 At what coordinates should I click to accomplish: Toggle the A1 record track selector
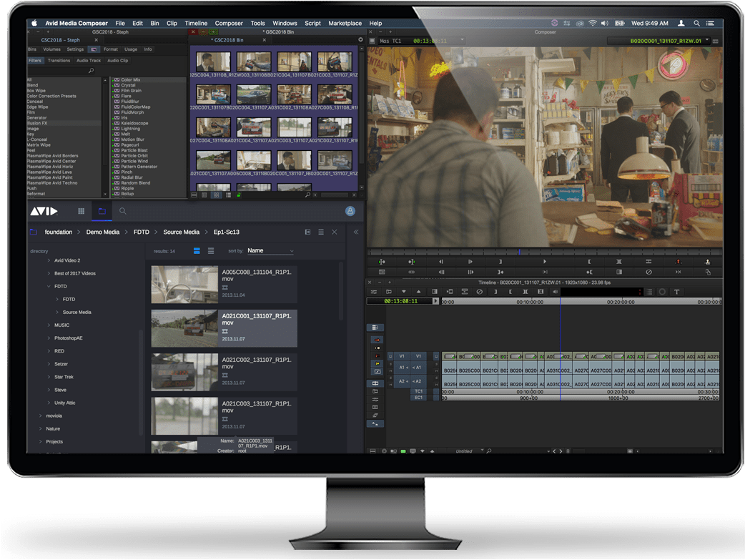(x=419, y=368)
